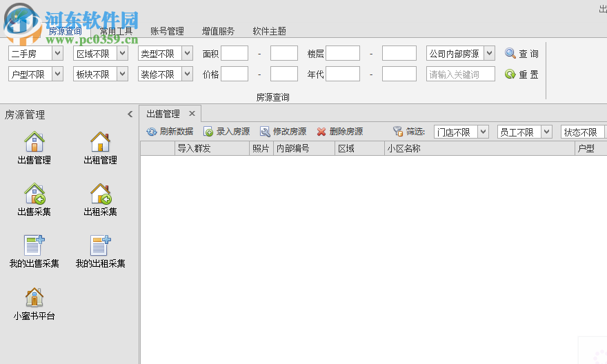The image size is (607, 364).
Task: Close the 出售管理 tab
Action: pyautogui.click(x=192, y=114)
